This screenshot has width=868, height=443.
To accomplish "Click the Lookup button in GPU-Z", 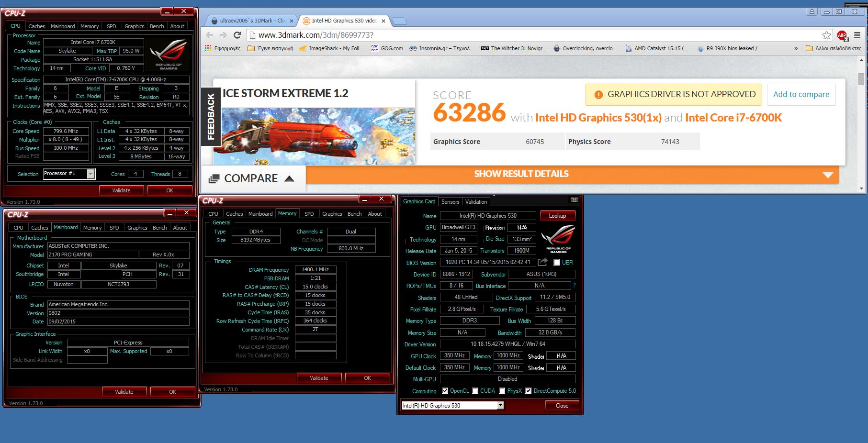I will coord(557,216).
